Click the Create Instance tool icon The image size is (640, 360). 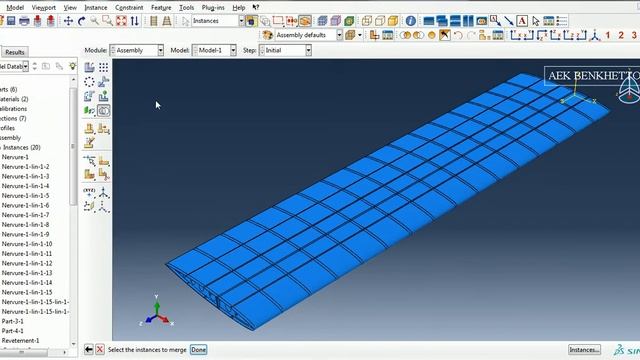coord(89,67)
